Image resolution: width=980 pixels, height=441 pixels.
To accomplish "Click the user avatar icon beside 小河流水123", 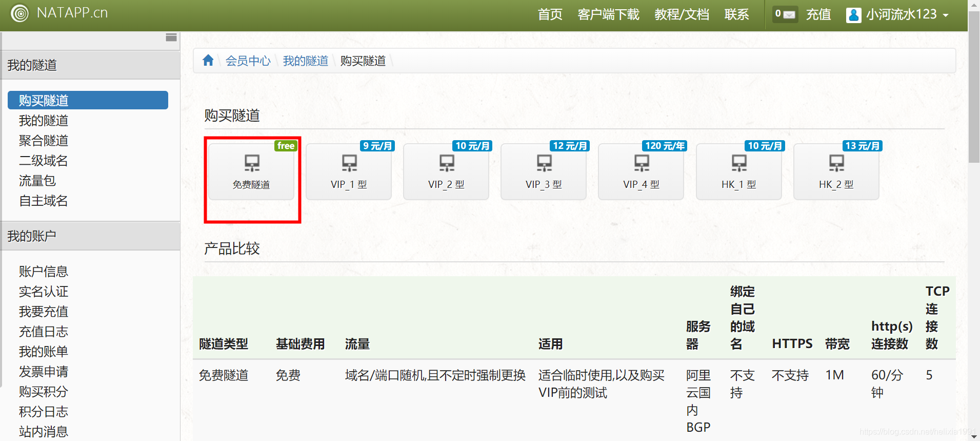I will [853, 15].
